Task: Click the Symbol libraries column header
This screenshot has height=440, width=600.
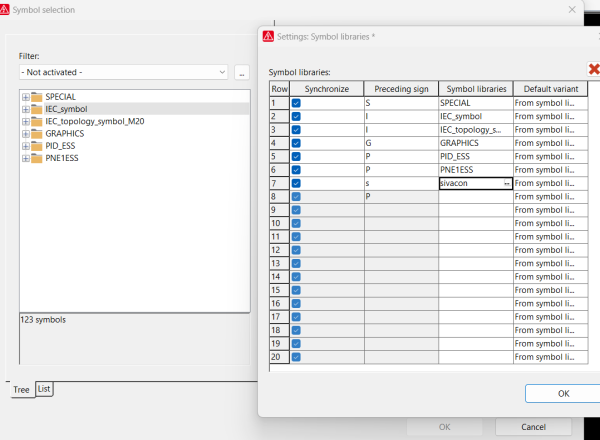Action: tap(476, 89)
